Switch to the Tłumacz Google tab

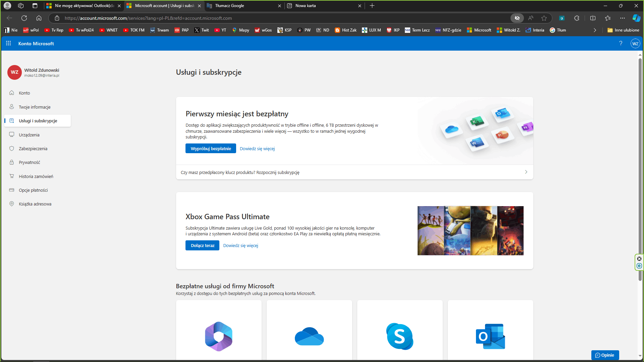click(x=244, y=6)
